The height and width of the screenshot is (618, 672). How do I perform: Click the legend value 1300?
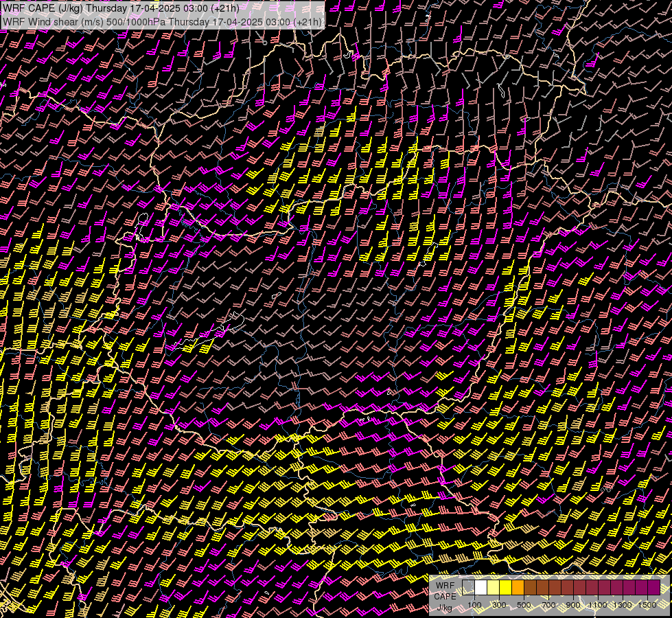tap(623, 605)
